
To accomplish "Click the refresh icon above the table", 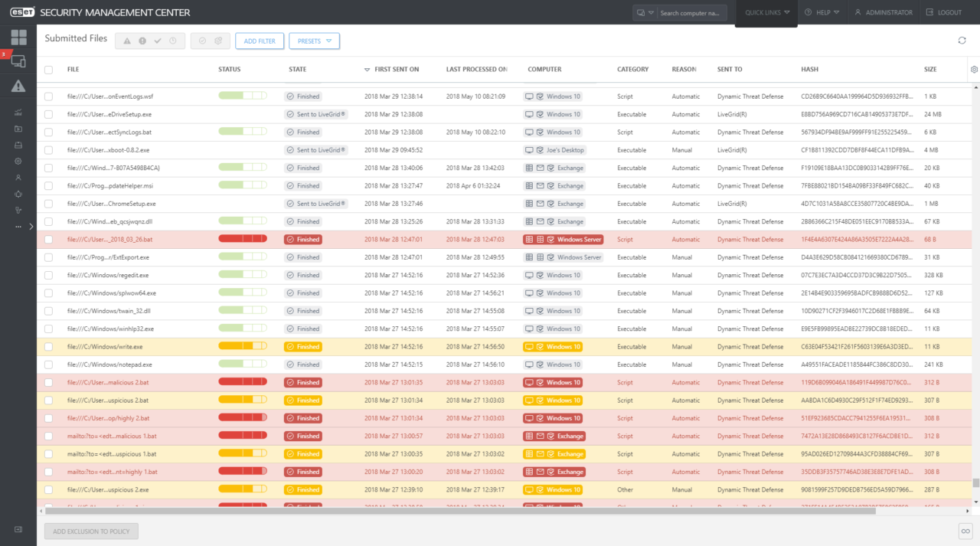I will click(962, 41).
